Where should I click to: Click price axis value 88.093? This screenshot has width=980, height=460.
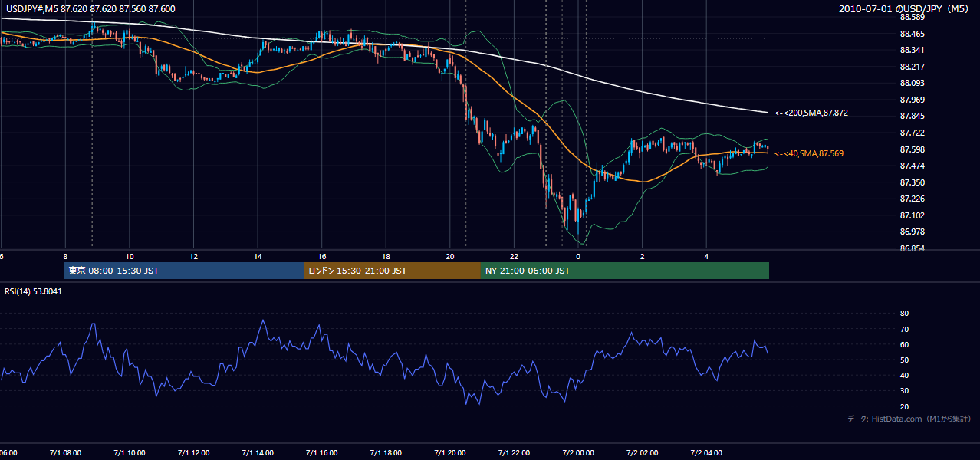tap(911, 83)
